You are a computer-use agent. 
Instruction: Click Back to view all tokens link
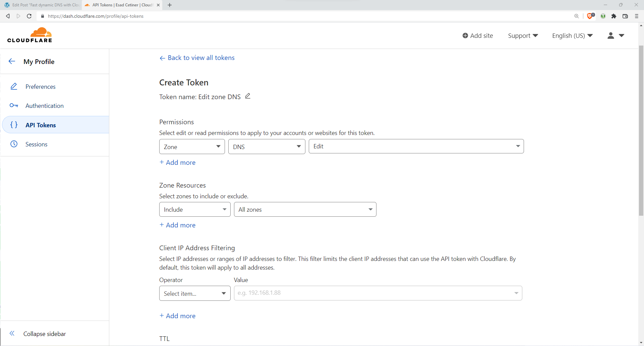tap(197, 58)
